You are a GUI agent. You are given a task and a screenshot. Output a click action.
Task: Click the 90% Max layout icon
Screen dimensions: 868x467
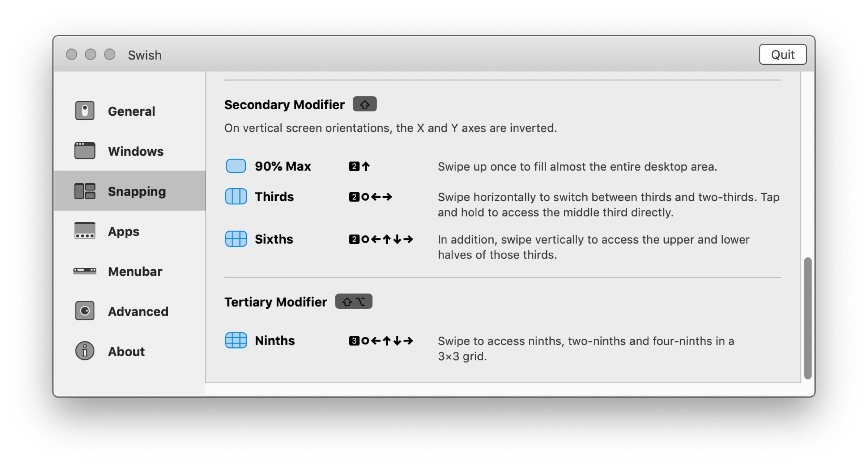[236, 166]
